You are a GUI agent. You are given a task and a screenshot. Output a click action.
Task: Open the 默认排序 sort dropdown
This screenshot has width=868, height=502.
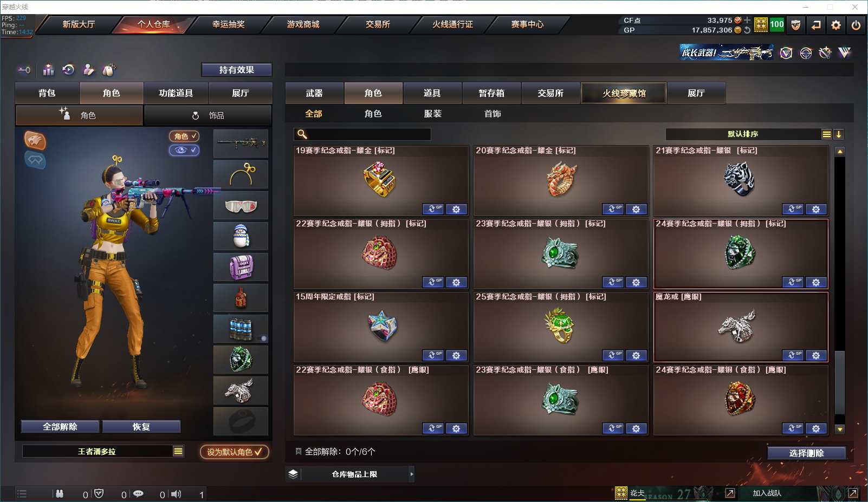[826, 134]
